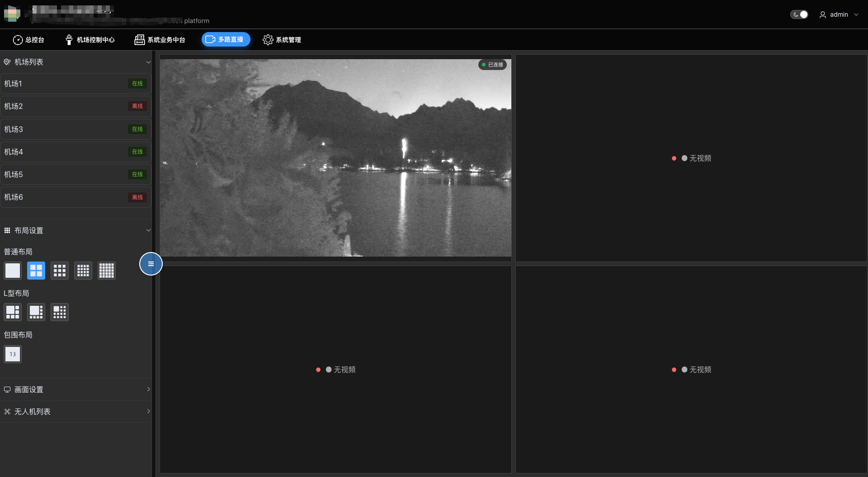Select the bottom-left 无视频 video pane
Viewport: 868px width, 477px height.
pyautogui.click(x=335, y=369)
